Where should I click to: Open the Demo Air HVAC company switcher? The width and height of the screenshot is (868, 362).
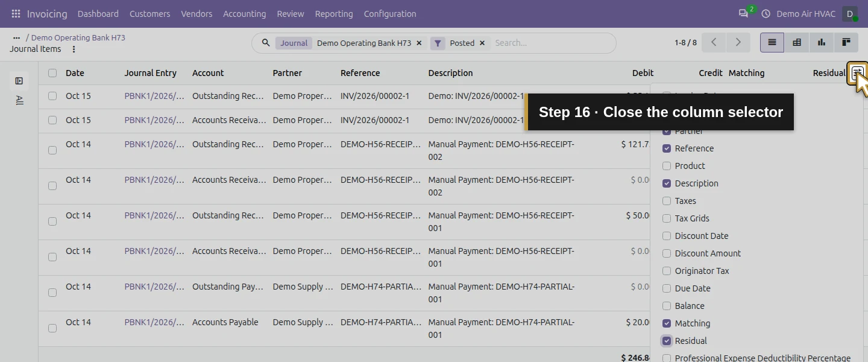[806, 13]
